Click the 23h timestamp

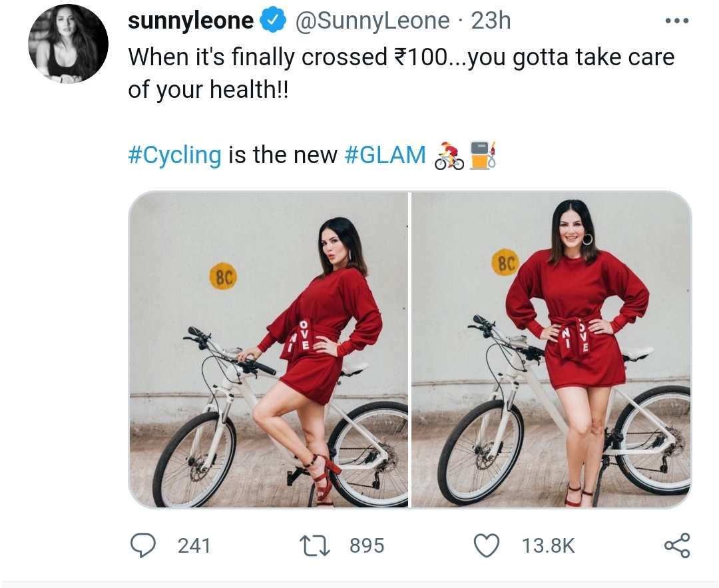coord(491,21)
